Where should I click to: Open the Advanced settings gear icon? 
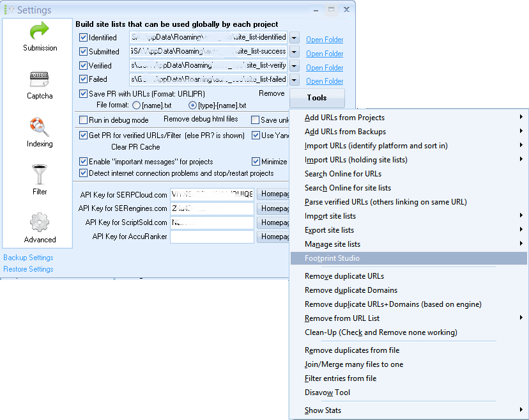[x=40, y=221]
